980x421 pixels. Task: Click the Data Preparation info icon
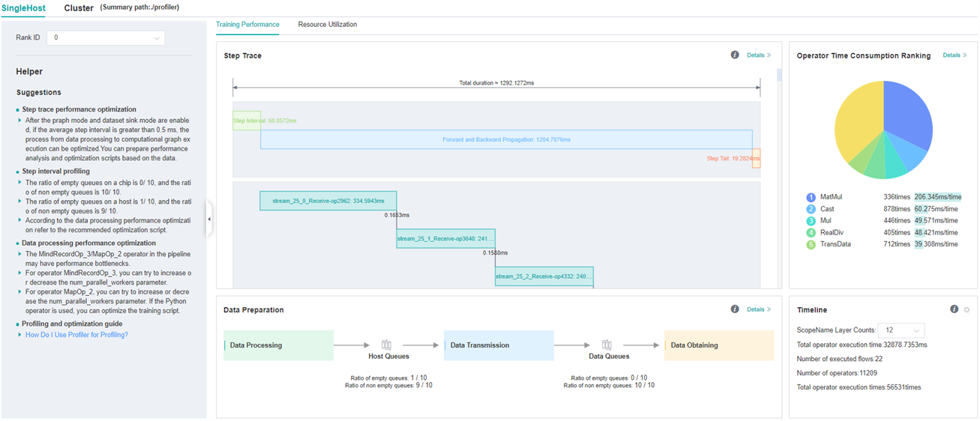(x=735, y=309)
